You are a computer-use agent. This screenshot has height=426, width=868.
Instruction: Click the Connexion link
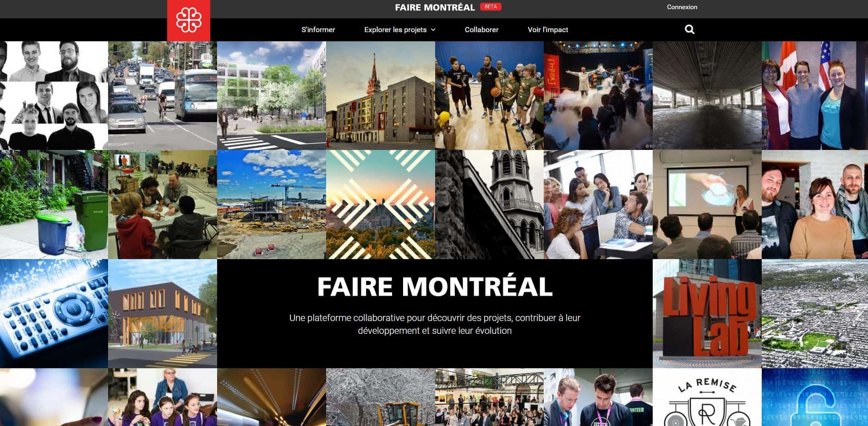point(682,7)
